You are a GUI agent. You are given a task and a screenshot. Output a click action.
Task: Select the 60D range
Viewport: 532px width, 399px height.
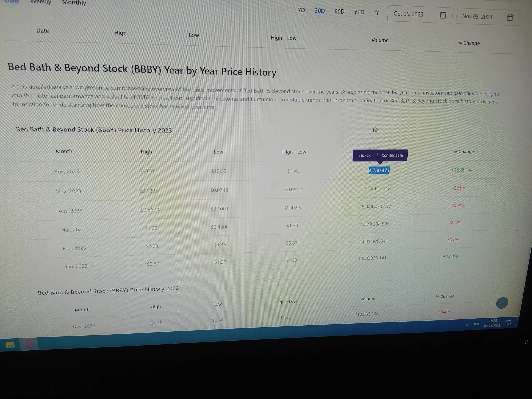click(x=339, y=12)
